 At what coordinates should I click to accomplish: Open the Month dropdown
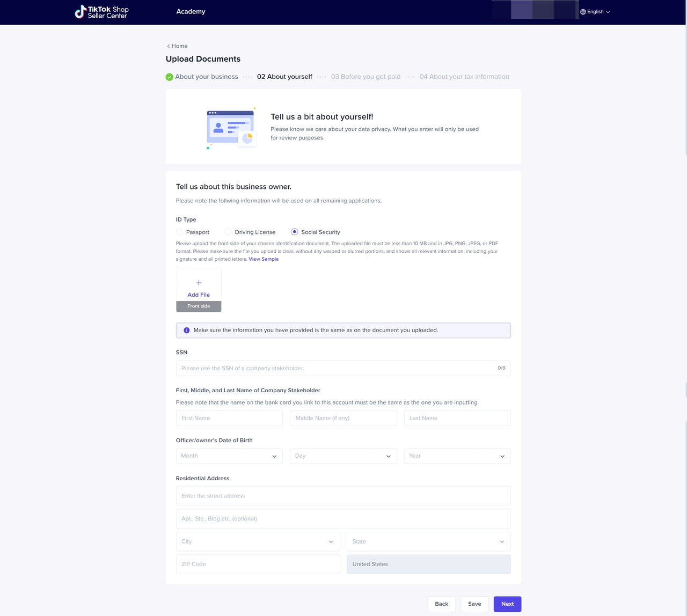pyautogui.click(x=229, y=456)
